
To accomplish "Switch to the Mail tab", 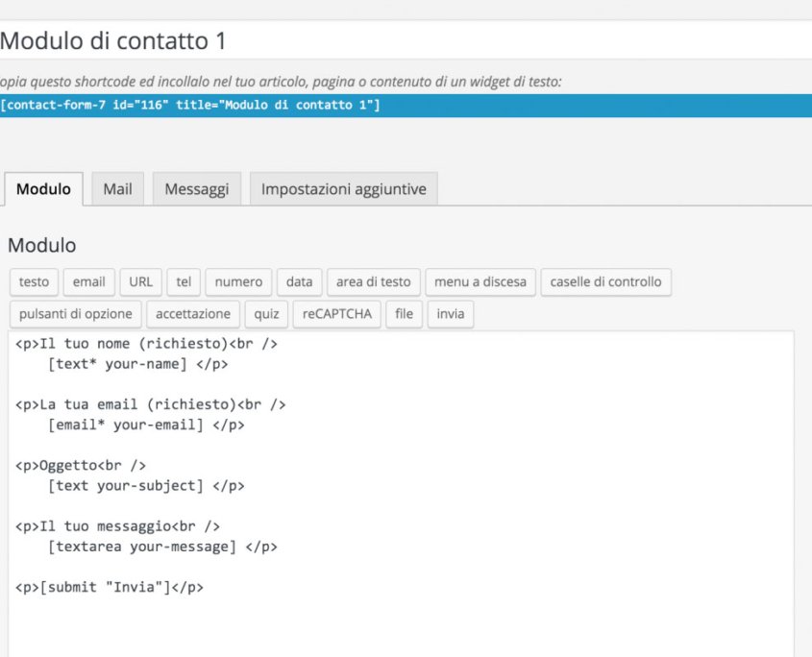I will (x=117, y=188).
